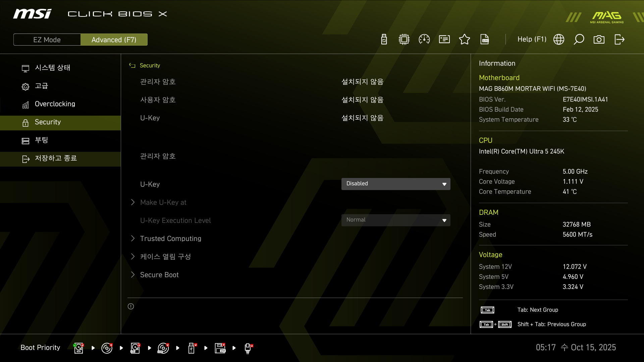
Task: Expand the Secure Boot submenu
Action: (159, 275)
